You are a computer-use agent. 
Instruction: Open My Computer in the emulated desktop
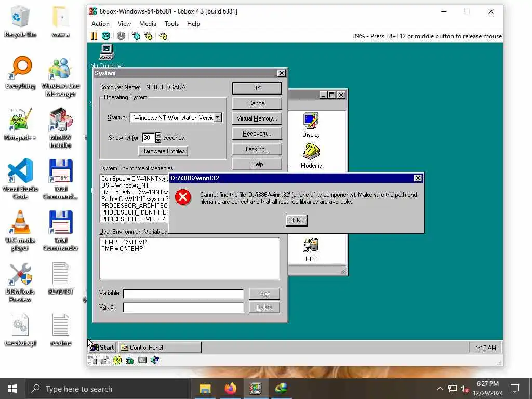(x=107, y=56)
